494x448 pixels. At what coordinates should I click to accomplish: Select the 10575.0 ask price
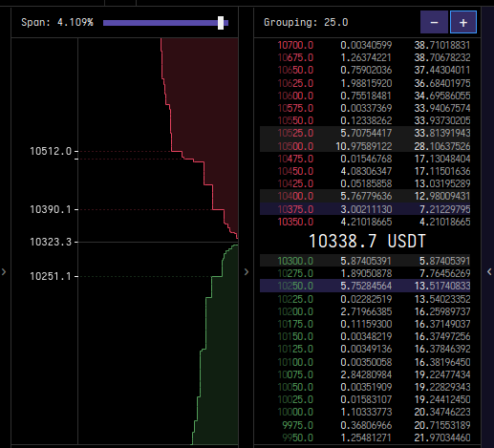pyautogui.click(x=295, y=108)
